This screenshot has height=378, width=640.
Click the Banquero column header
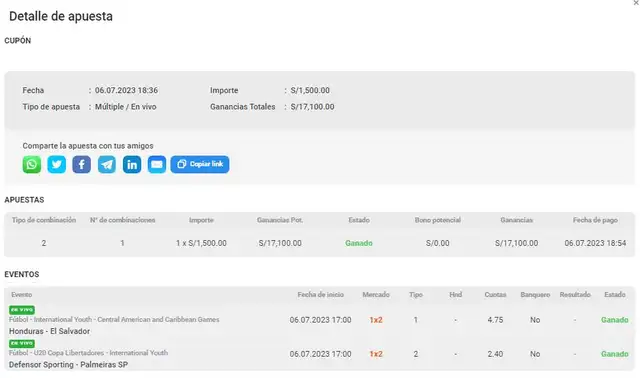[x=535, y=295]
